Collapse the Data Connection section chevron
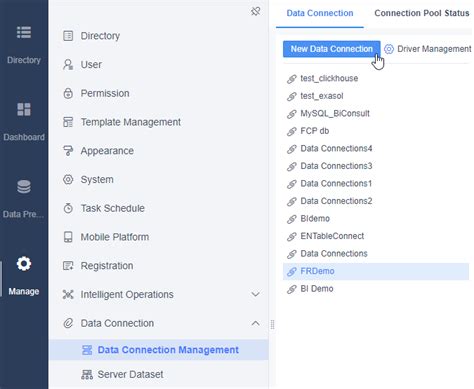Screen dimensions: 474x389 tap(255, 323)
